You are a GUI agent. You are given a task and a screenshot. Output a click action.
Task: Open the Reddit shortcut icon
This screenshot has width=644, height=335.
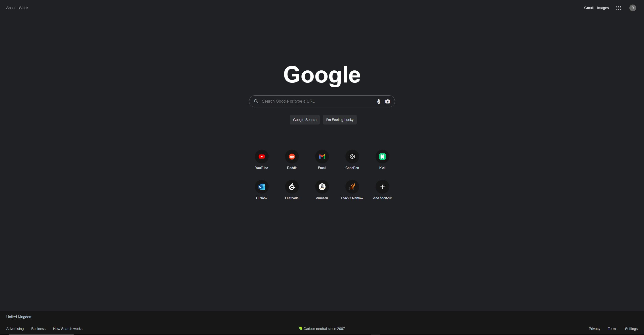(x=292, y=157)
